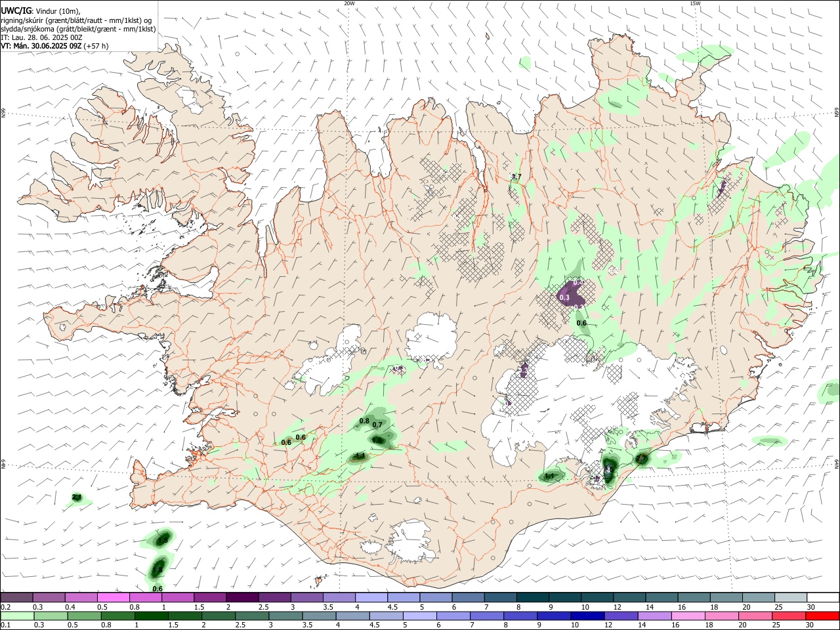The width and height of the screenshot is (840, 630).
Task: Click the "IT: Lau. 28. 06. 2025 00Z" line
Action: pos(41,37)
